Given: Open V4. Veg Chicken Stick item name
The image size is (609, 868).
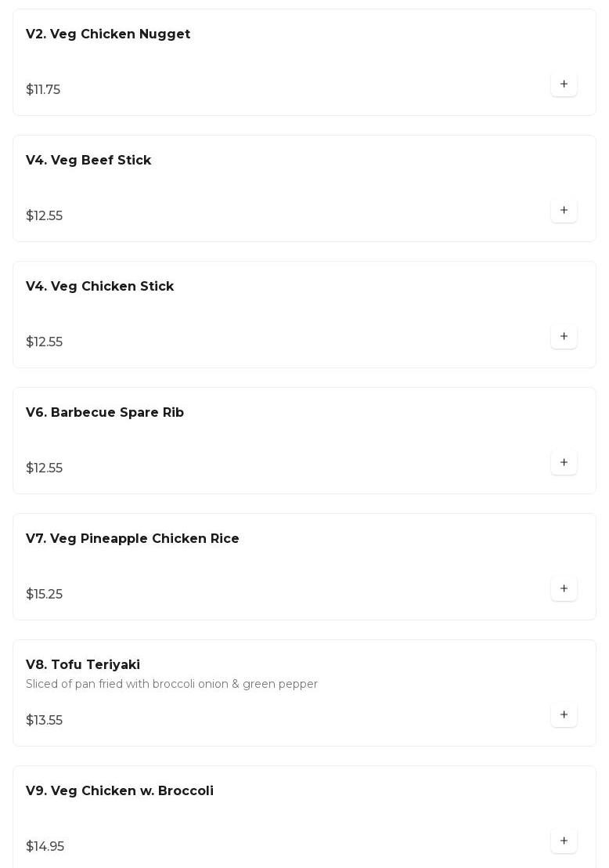Looking at the screenshot, I should pos(99,287).
